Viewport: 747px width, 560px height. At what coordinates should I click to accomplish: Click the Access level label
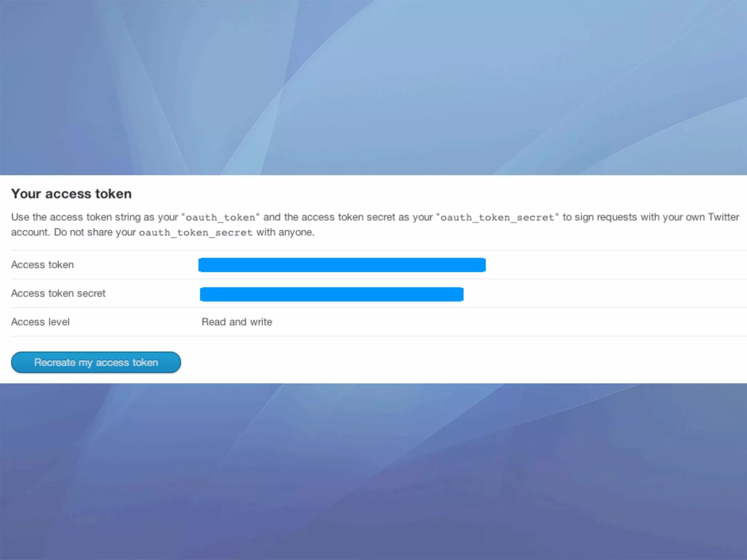pos(40,322)
